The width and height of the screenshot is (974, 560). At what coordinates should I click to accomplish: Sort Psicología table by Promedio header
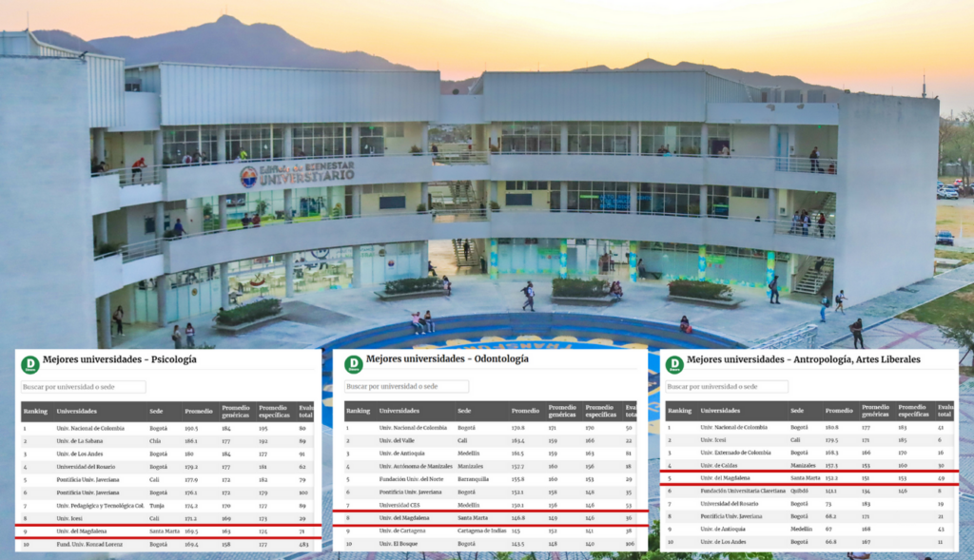point(199,411)
